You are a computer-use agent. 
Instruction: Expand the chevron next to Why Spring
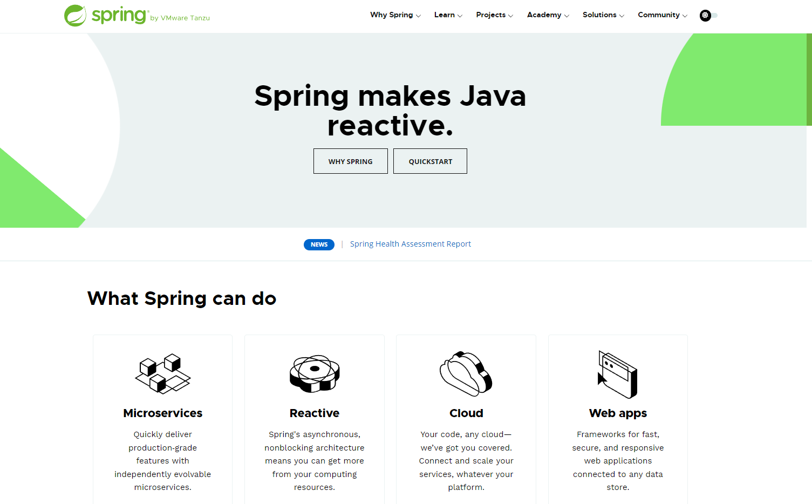418,16
